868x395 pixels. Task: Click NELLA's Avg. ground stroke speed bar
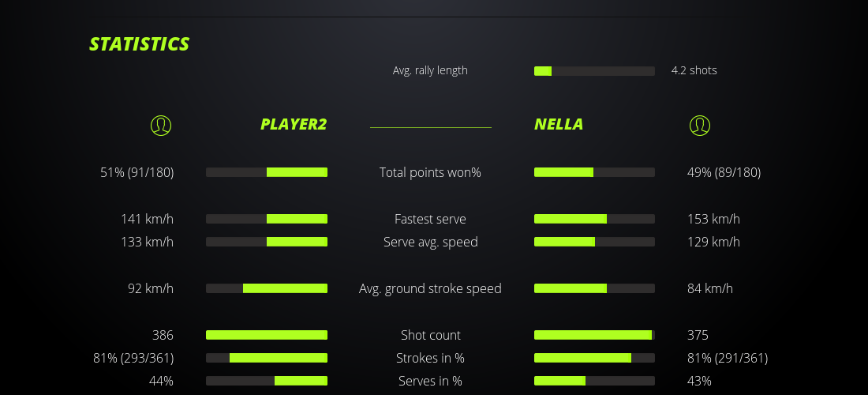pos(594,288)
